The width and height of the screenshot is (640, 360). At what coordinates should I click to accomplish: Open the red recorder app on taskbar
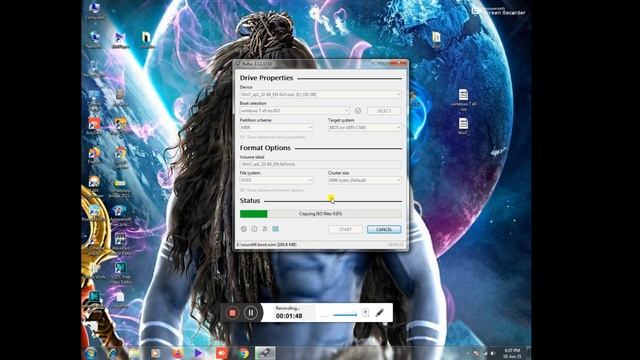(222, 353)
